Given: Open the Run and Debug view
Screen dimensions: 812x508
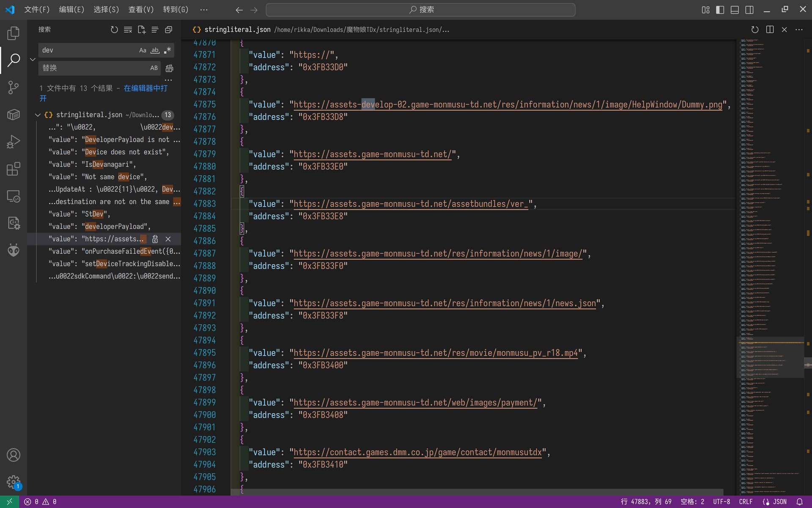Looking at the screenshot, I should 13,141.
